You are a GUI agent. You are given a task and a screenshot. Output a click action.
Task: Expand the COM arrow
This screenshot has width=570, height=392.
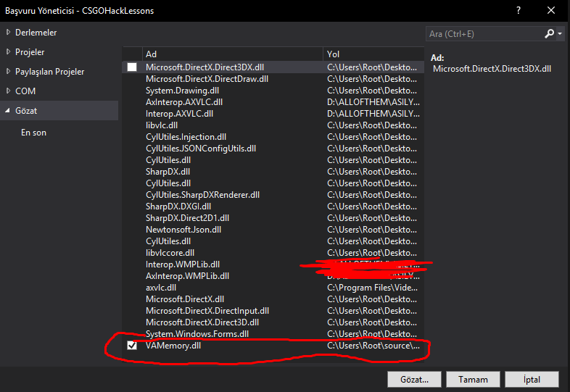[8, 91]
